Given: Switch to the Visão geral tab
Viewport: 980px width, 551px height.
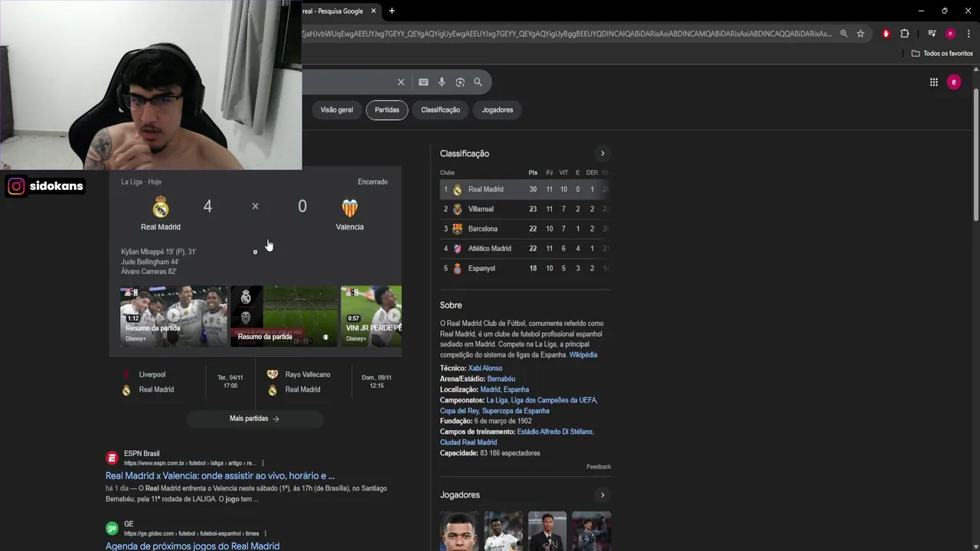Looking at the screenshot, I should (337, 109).
